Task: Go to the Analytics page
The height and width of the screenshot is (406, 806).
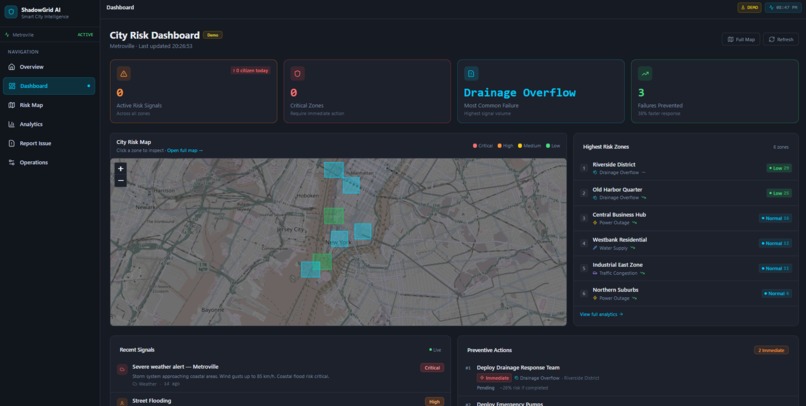Action: point(49,124)
